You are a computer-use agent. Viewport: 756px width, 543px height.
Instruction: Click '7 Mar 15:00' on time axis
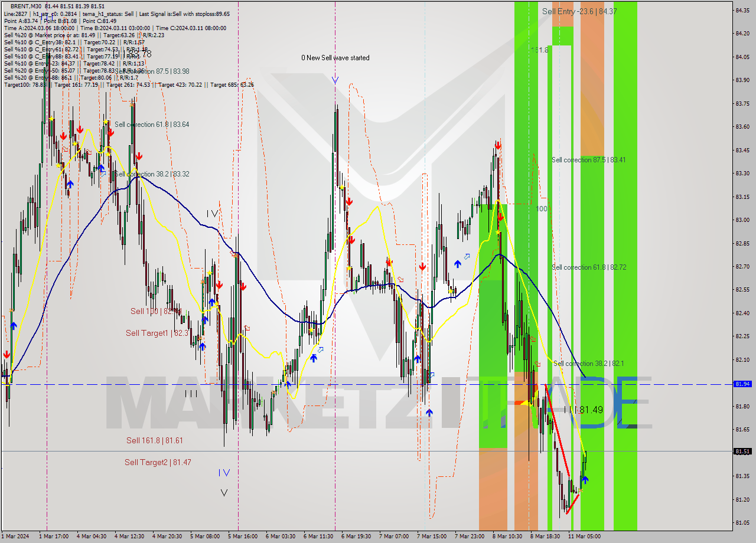(x=431, y=537)
